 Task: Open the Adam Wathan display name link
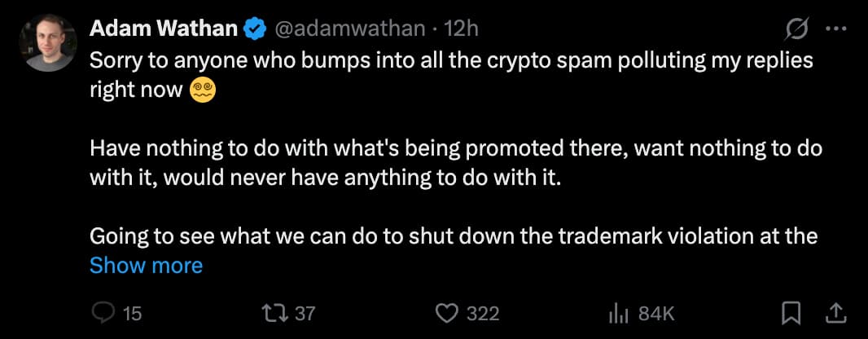coord(163,29)
